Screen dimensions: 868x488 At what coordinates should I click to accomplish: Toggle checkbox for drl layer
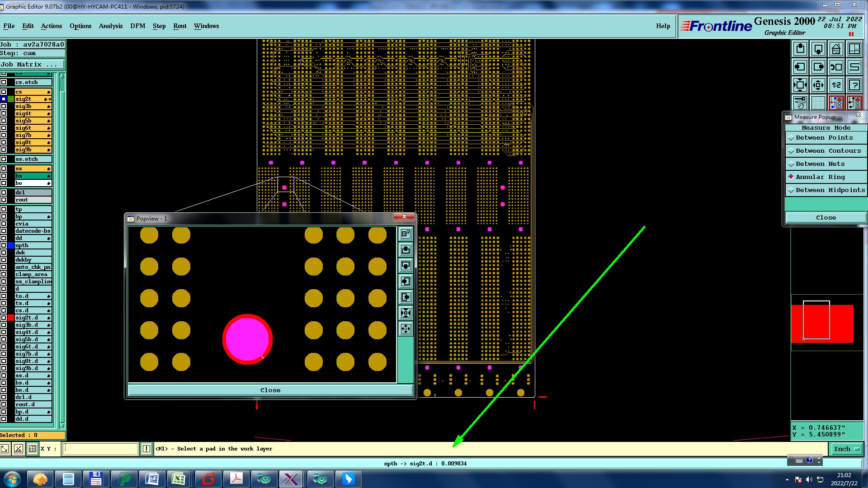[4, 192]
